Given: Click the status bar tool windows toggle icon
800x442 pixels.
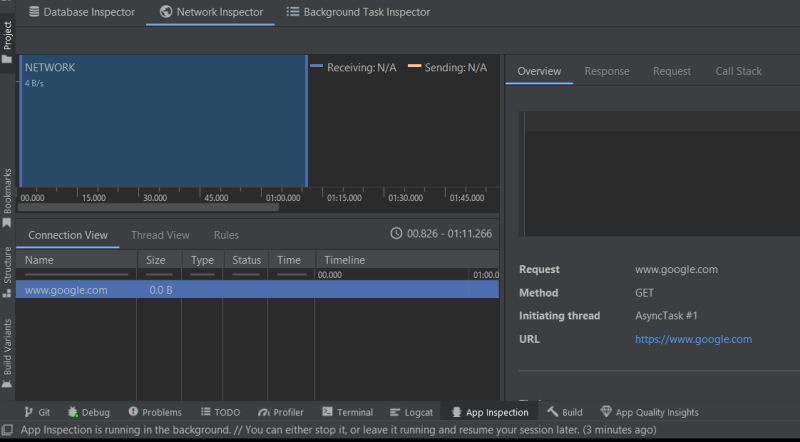Looking at the screenshot, I should click(7, 430).
